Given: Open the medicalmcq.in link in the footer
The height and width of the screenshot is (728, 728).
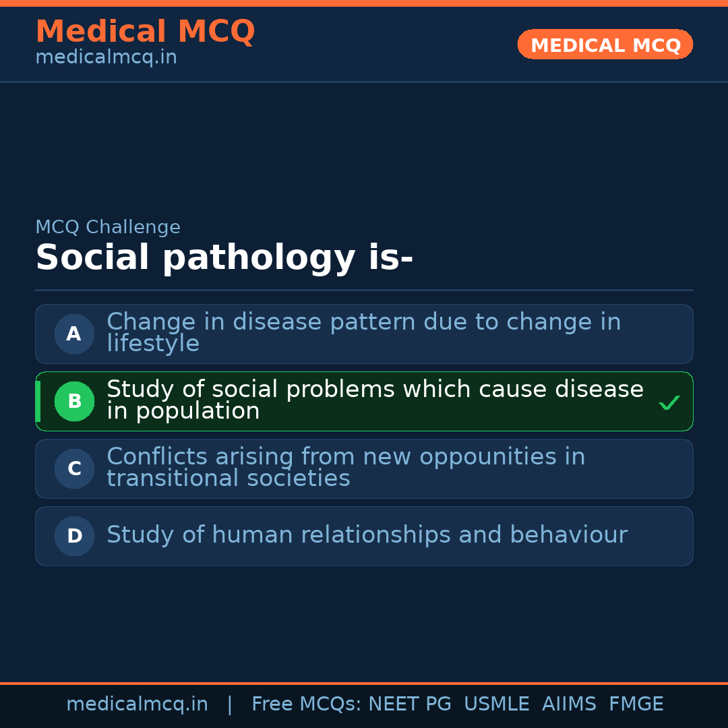Looking at the screenshot, I should pos(137,704).
